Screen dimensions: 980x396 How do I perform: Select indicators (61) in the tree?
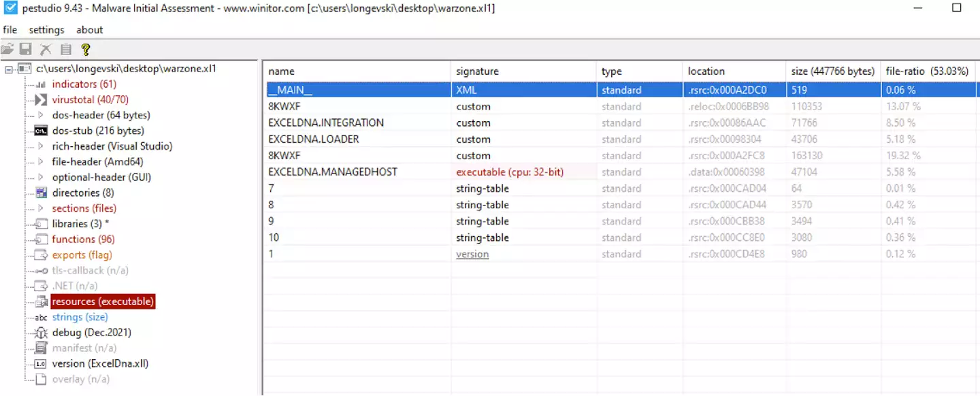click(84, 84)
